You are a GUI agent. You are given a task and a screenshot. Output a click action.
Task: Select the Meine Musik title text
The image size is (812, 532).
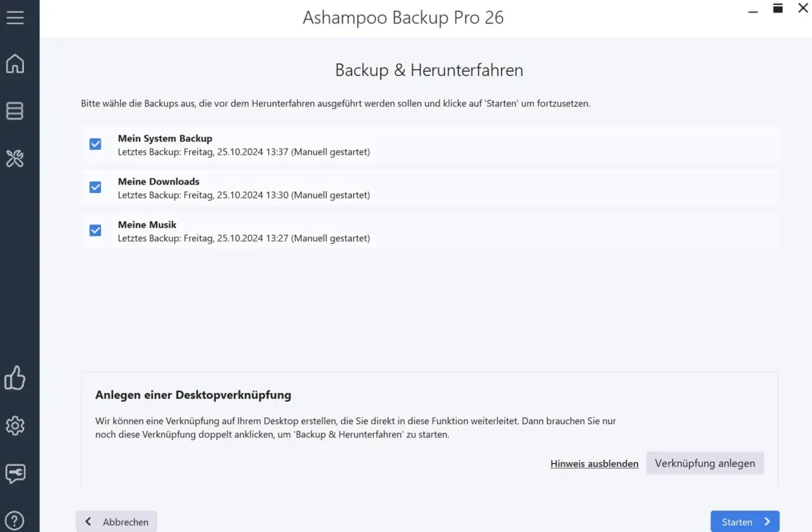tap(147, 225)
